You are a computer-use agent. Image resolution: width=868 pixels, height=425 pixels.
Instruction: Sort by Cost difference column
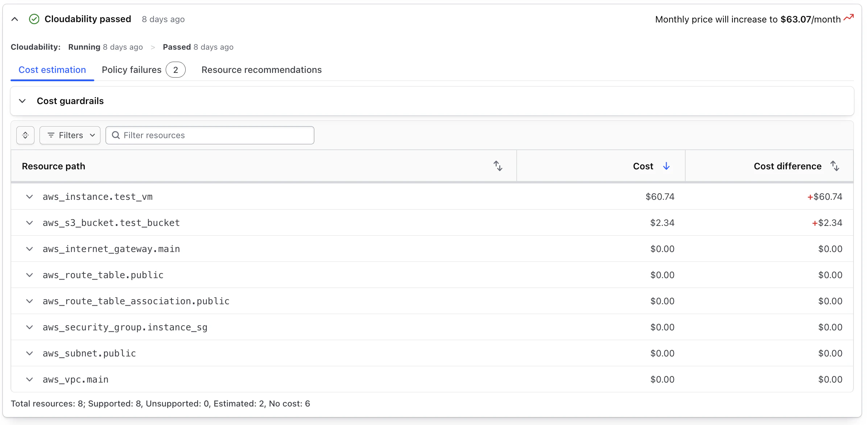(835, 166)
